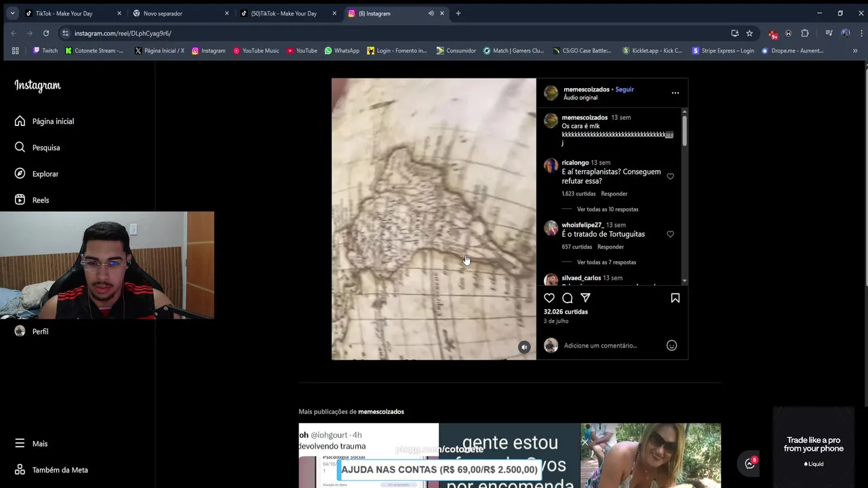Click the address bar URL
Image resolution: width=868 pixels, height=488 pixels.
pyautogui.click(x=123, y=33)
